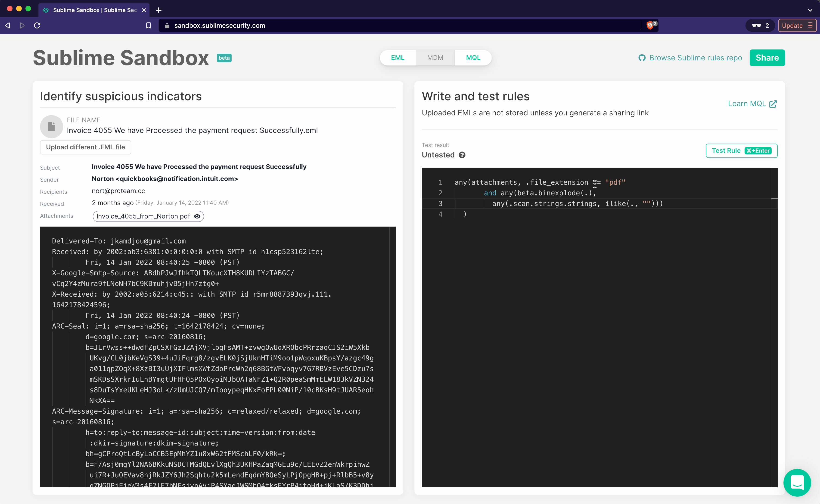Preview attachment using the eye icon
The width and height of the screenshot is (820, 504).
[197, 216]
